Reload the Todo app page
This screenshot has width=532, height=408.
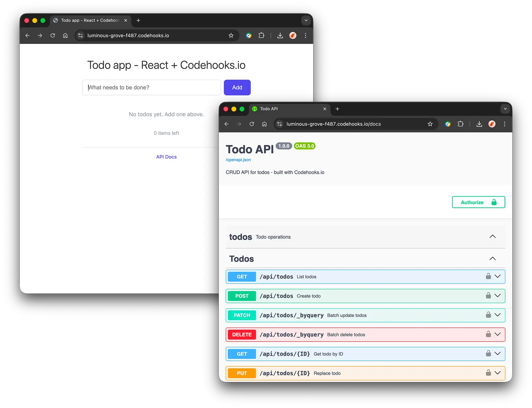coord(53,35)
